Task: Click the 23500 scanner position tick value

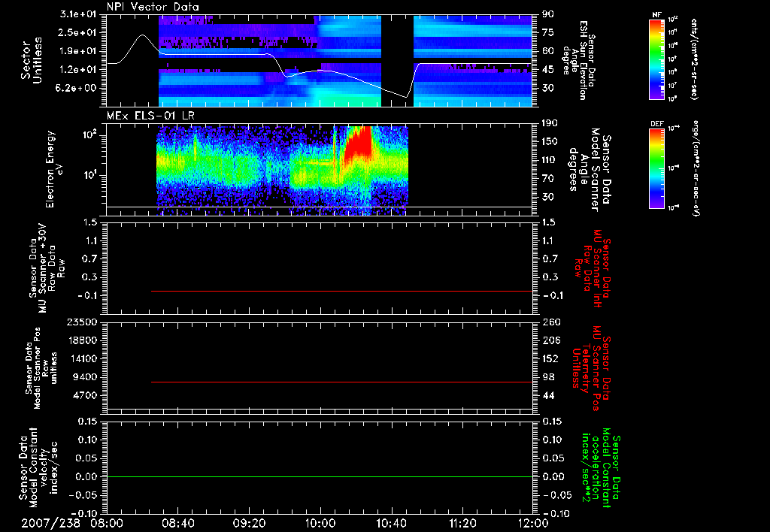Action: point(81,322)
